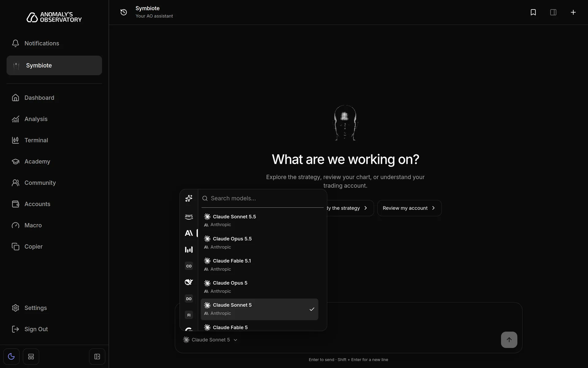This screenshot has width=588, height=368.
Task: Filter models by DO provider
Action: click(x=189, y=299)
